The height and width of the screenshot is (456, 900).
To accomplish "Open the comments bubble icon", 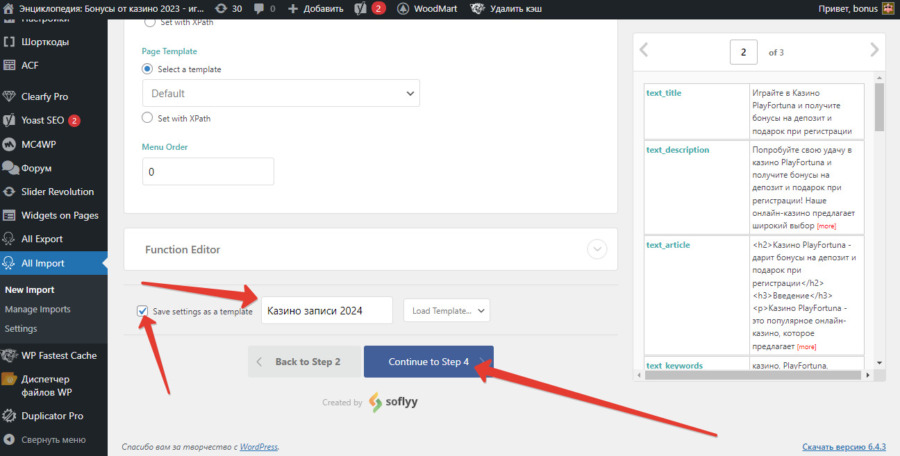I will coord(259,9).
